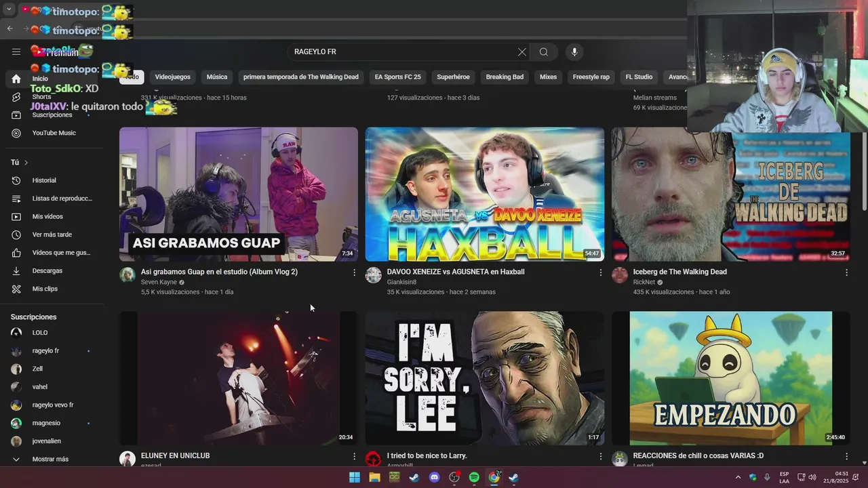Viewport: 868px width, 488px height.
Task: Show hidden system tray icons chevron
Action: 738,477
